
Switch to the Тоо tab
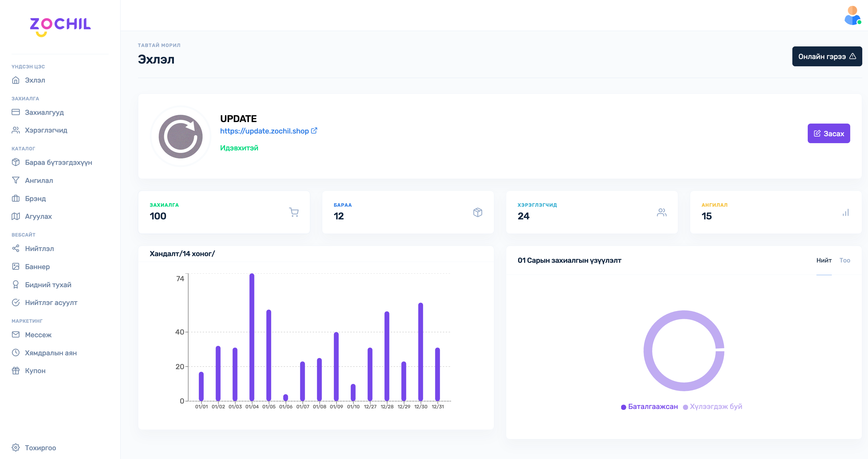pyautogui.click(x=844, y=260)
